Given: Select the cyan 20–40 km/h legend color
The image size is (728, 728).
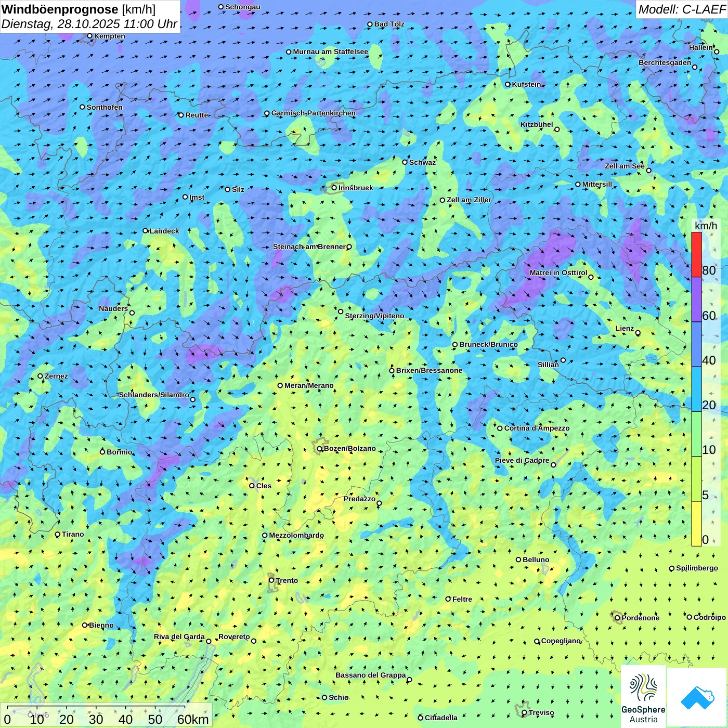Looking at the screenshot, I should pos(696,389).
